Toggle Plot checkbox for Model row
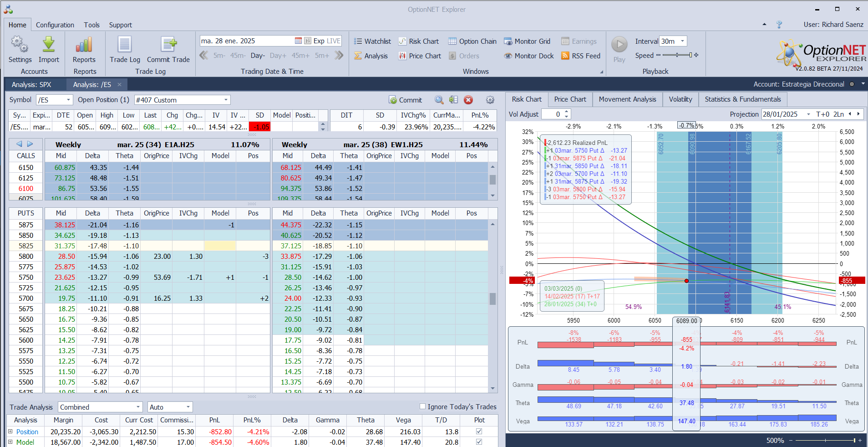Screen dimensions: 868x447 (x=479, y=442)
